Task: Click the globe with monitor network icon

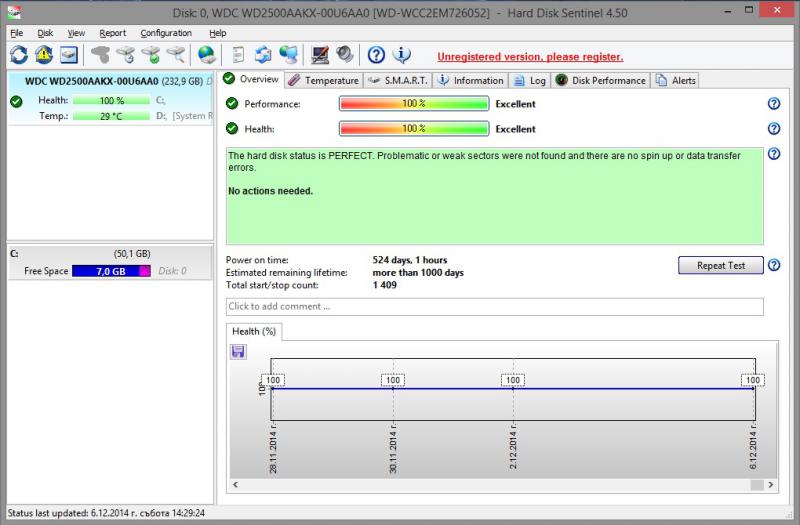Action: click(x=289, y=55)
